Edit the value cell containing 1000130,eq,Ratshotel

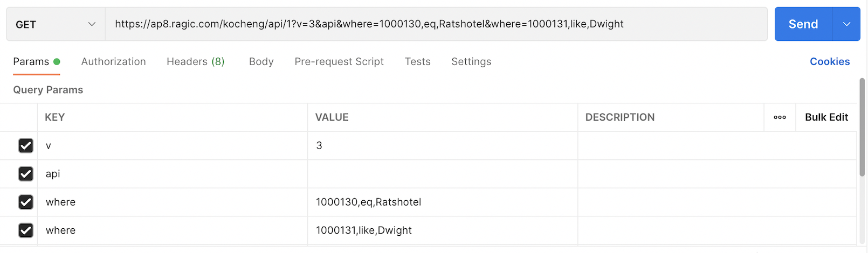442,202
